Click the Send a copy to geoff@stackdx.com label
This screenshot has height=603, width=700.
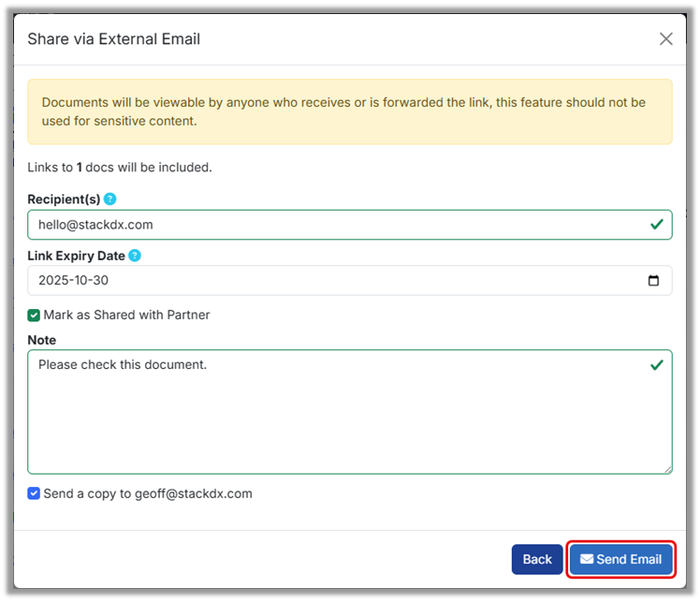(x=148, y=493)
